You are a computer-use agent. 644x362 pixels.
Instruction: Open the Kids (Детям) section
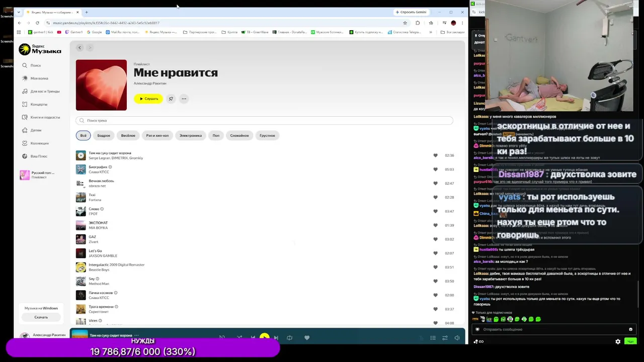(x=32, y=130)
